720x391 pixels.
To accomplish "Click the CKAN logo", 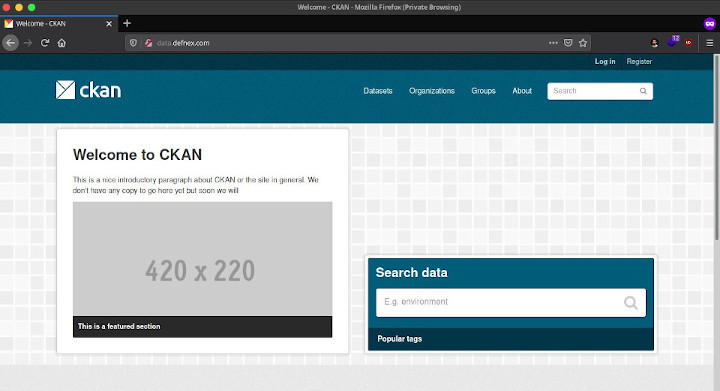I will pyautogui.click(x=88, y=90).
